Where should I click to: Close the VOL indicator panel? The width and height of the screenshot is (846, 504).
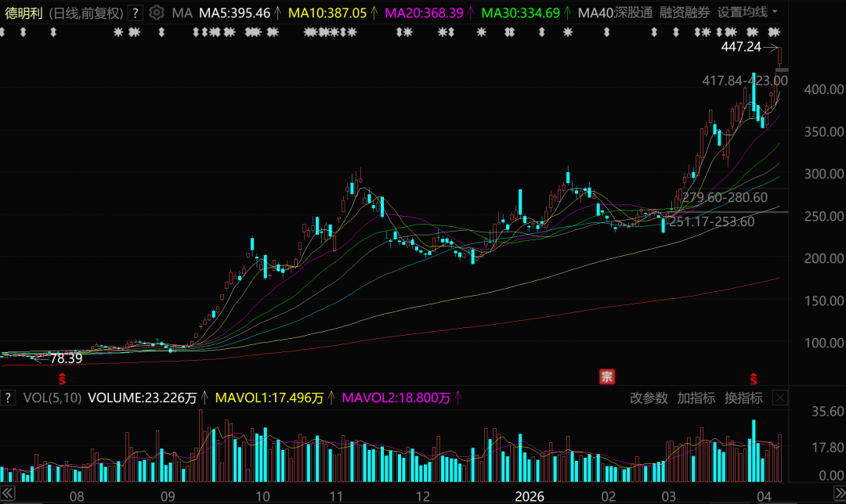[780, 398]
